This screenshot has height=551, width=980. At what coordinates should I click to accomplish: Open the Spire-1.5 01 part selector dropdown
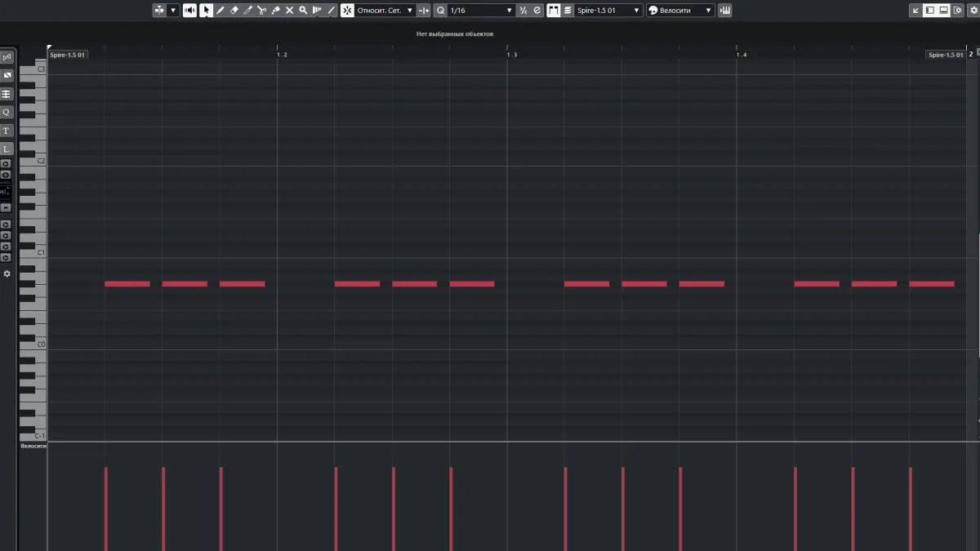(x=608, y=11)
